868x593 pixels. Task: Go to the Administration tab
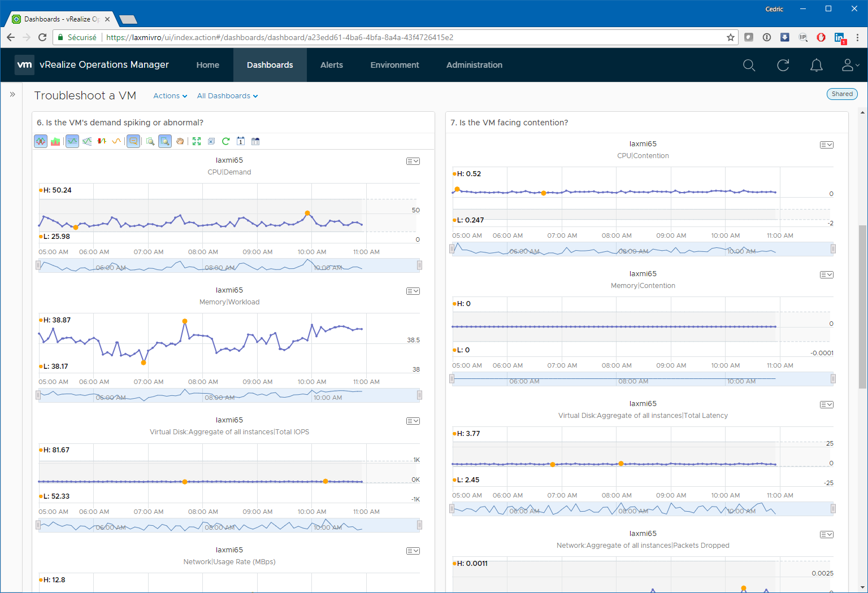tap(474, 65)
